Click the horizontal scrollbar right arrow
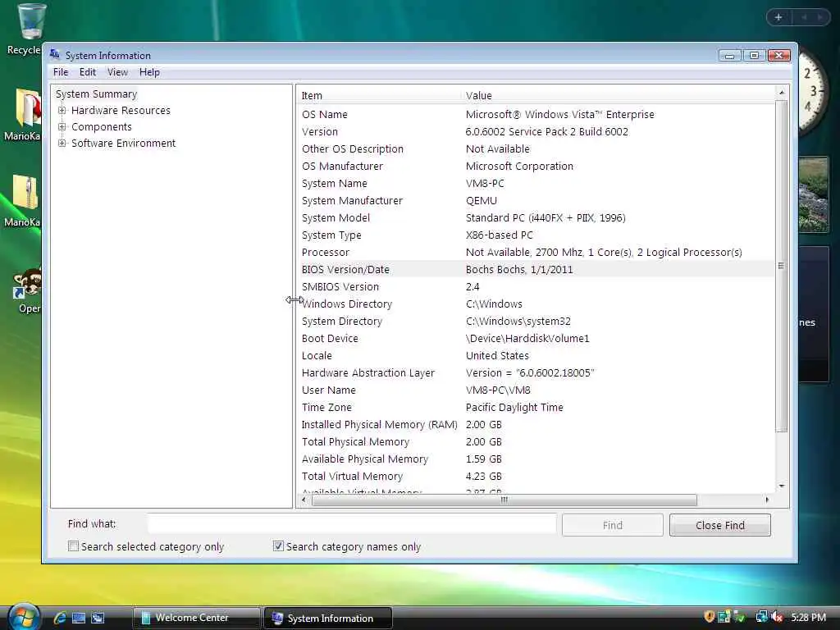This screenshot has height=630, width=840. 767,500
